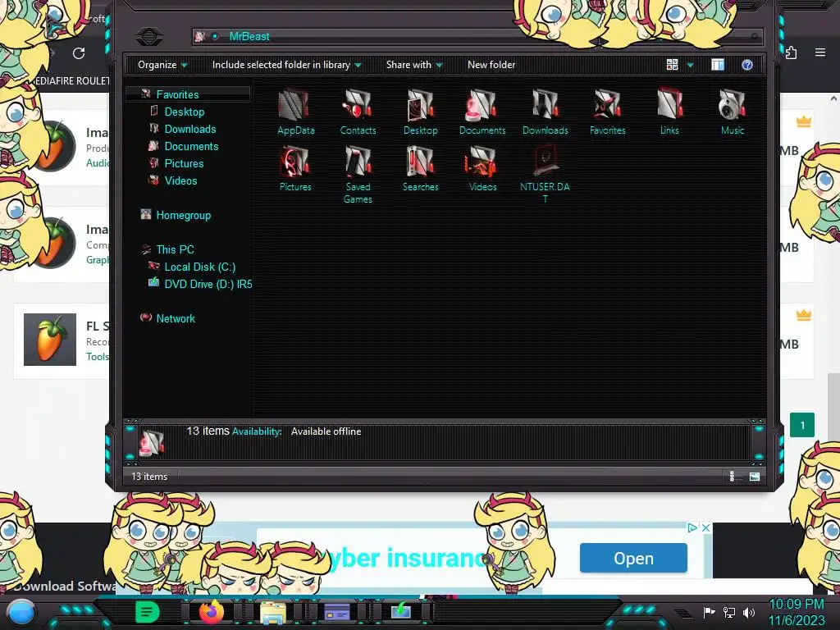The width and height of the screenshot is (840, 630).
Task: Click the help question mark icon
Action: click(x=747, y=65)
